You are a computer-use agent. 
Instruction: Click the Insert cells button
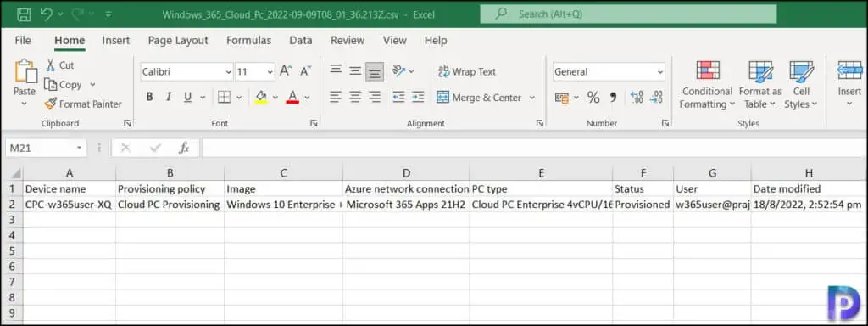click(849, 83)
